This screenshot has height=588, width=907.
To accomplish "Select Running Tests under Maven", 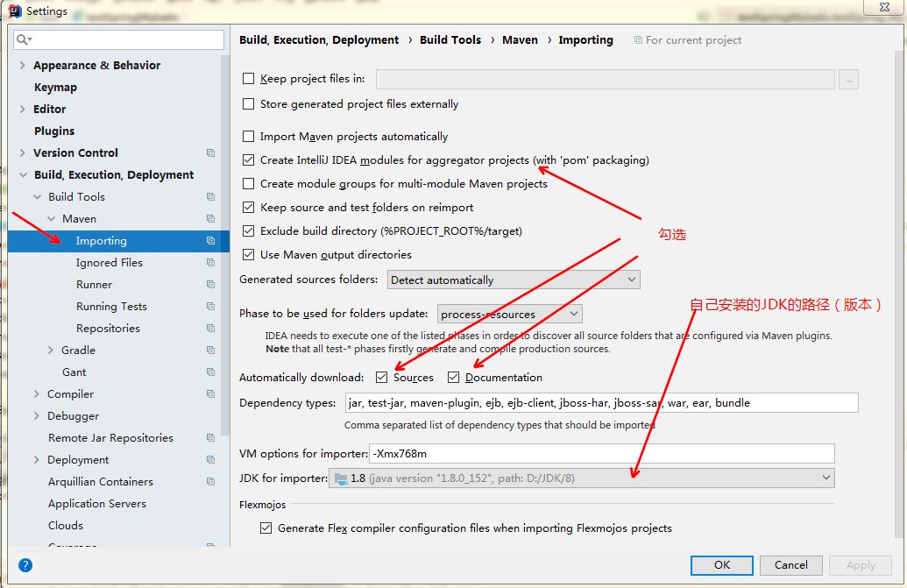I will [111, 307].
